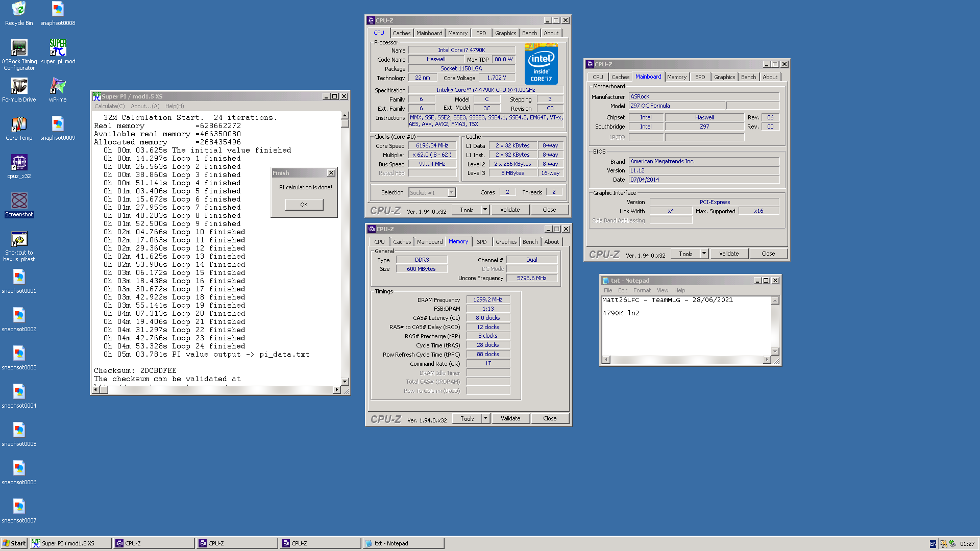This screenshot has height=551, width=980.
Task: Open snaphsot0008 desktop file
Action: tap(58, 14)
